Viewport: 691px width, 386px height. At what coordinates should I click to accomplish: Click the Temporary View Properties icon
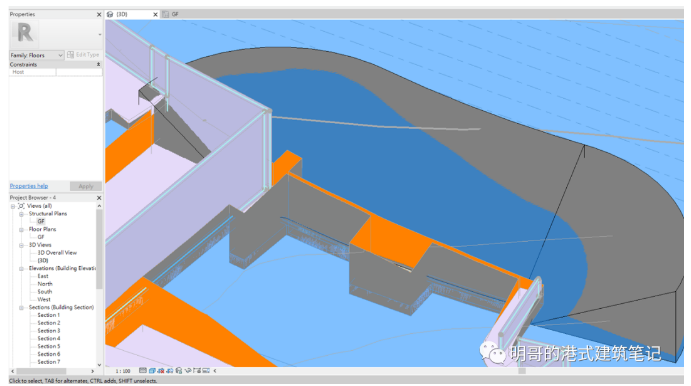point(206,371)
